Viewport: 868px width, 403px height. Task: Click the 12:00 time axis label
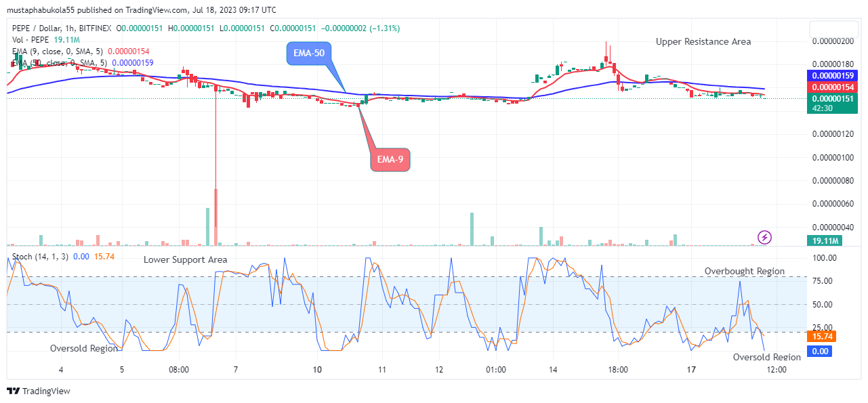pos(776,370)
